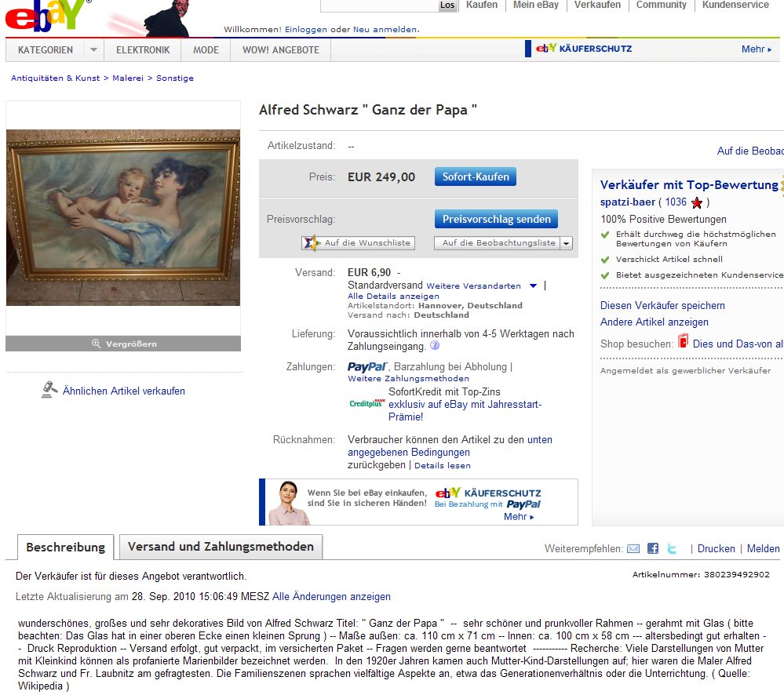784x695 pixels.
Task: Click the red seller feedback star icon
Action: coord(697,202)
